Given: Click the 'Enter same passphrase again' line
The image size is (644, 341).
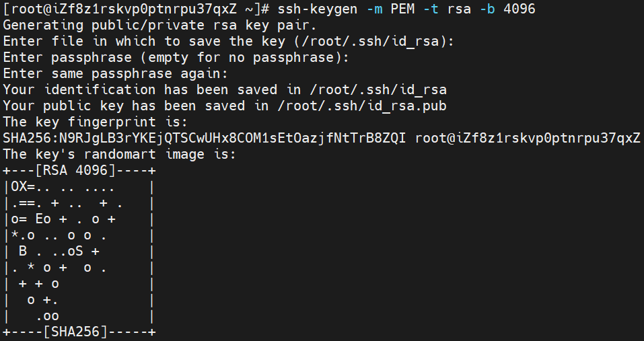Looking at the screenshot, I should (x=115, y=73).
